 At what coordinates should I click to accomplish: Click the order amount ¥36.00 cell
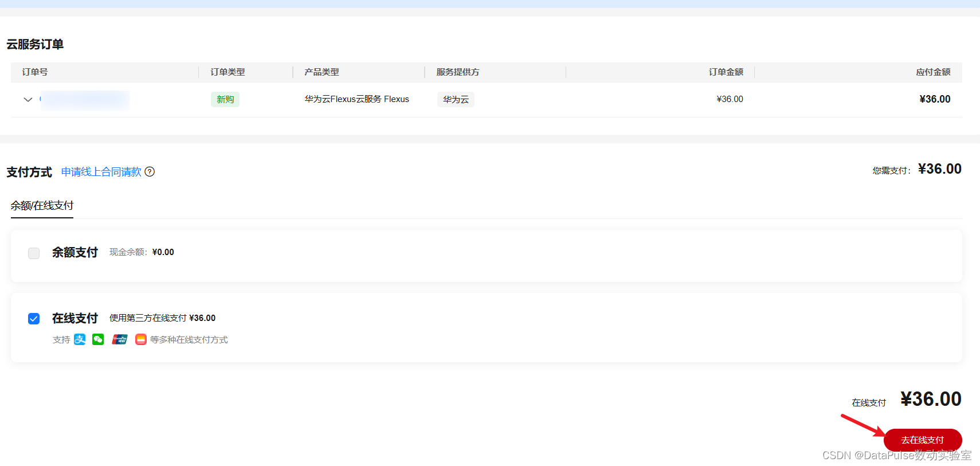(730, 99)
